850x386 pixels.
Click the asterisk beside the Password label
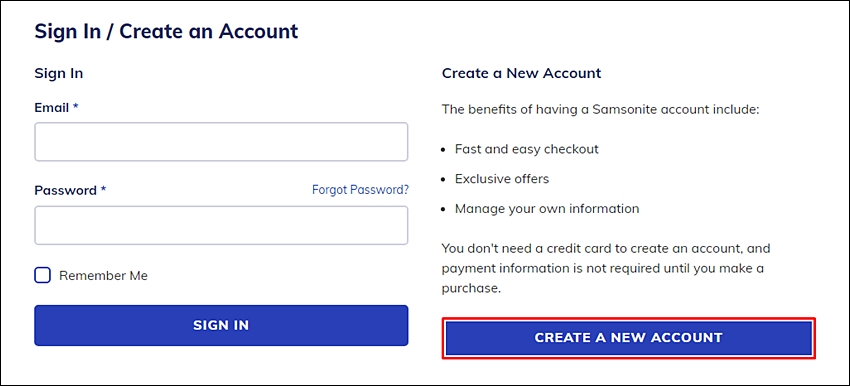pos(104,190)
